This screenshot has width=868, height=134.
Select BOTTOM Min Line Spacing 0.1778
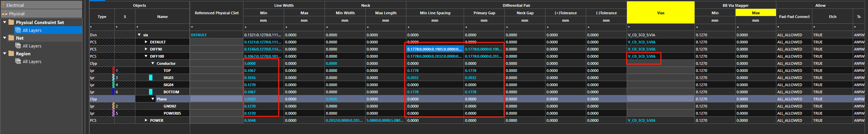[435, 92]
